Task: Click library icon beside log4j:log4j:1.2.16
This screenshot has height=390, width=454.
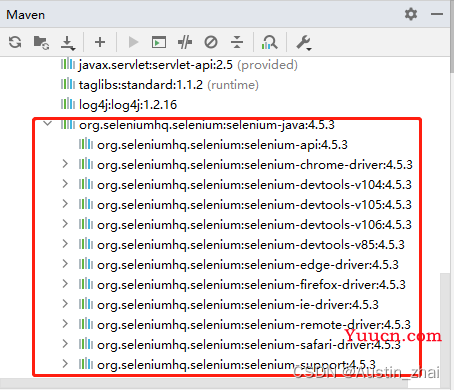Action: coord(68,104)
